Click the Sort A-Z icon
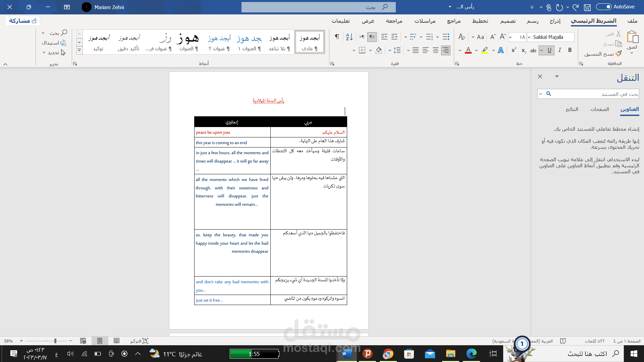The image size is (644, 362). (x=349, y=37)
